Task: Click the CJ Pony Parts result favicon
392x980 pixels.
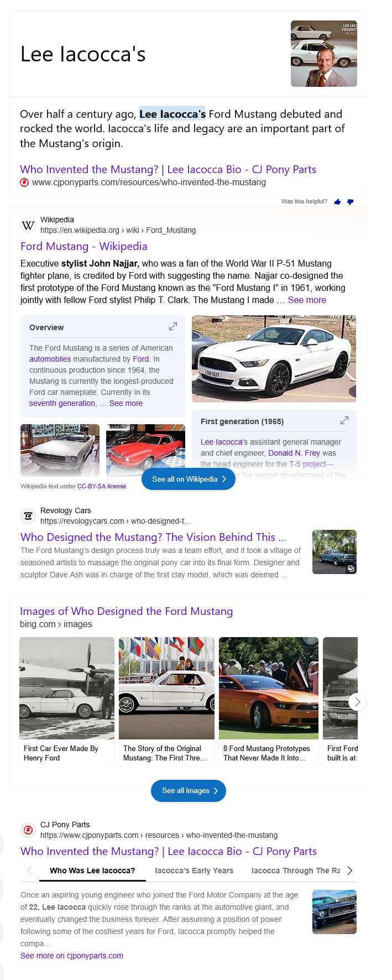Action: [x=28, y=830]
